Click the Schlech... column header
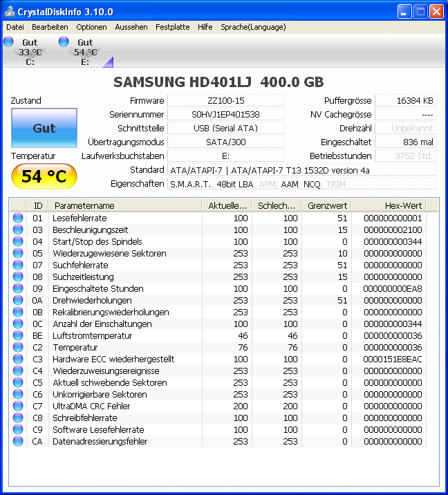Image resolution: width=448 pixels, height=495 pixels. (x=277, y=205)
